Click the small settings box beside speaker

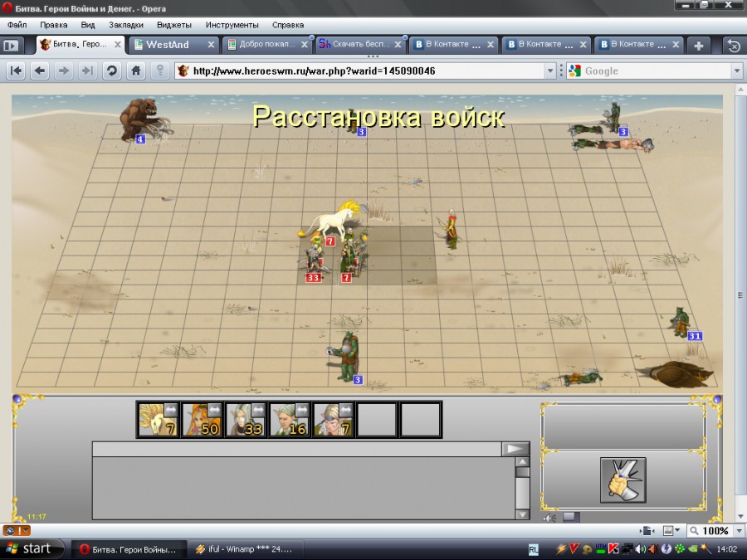tap(571, 517)
